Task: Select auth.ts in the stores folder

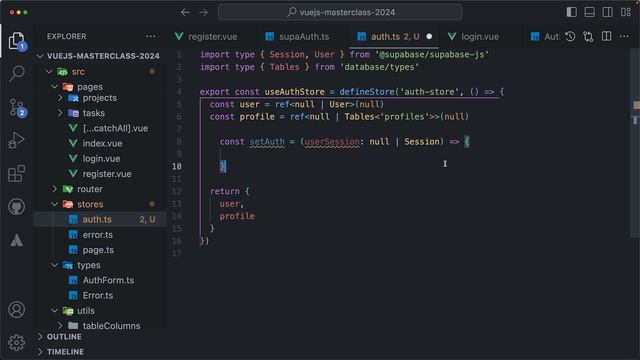Action: click(100, 219)
